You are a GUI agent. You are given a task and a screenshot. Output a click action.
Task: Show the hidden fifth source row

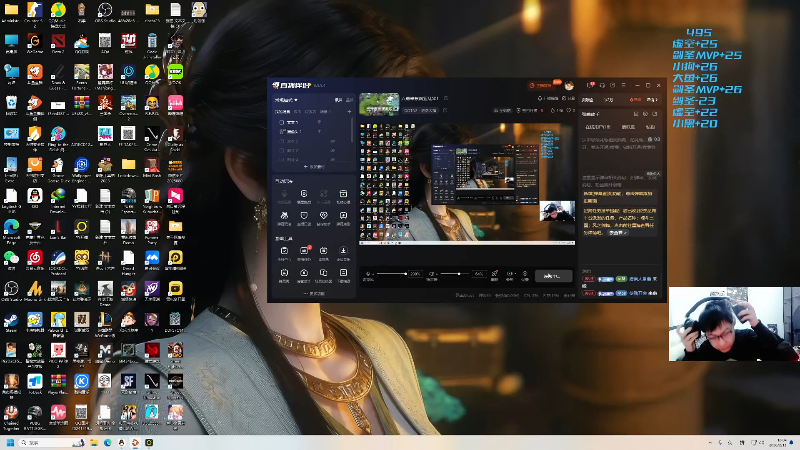(333, 160)
